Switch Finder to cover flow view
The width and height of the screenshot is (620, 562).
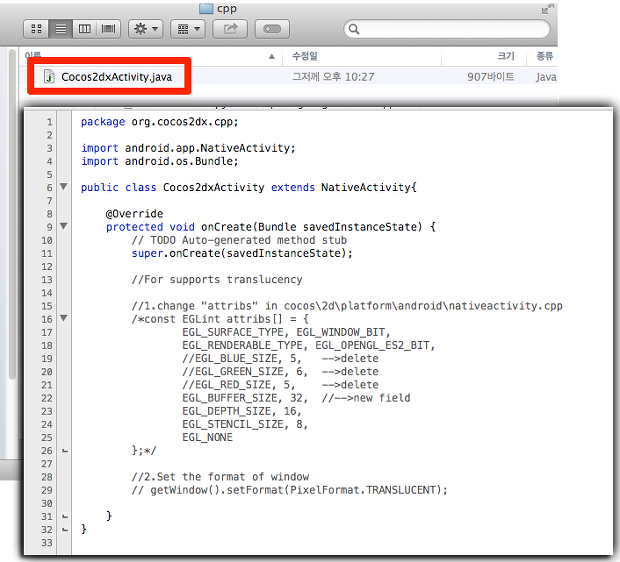click(108, 29)
